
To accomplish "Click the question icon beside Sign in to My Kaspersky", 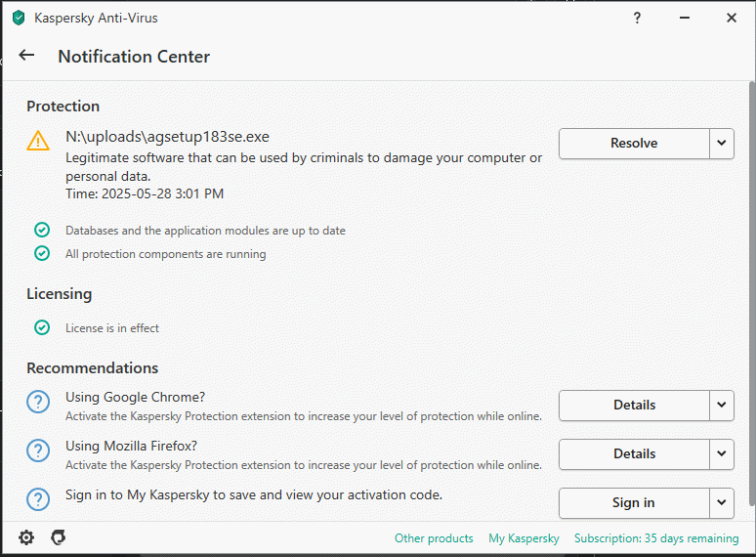I will [38, 499].
